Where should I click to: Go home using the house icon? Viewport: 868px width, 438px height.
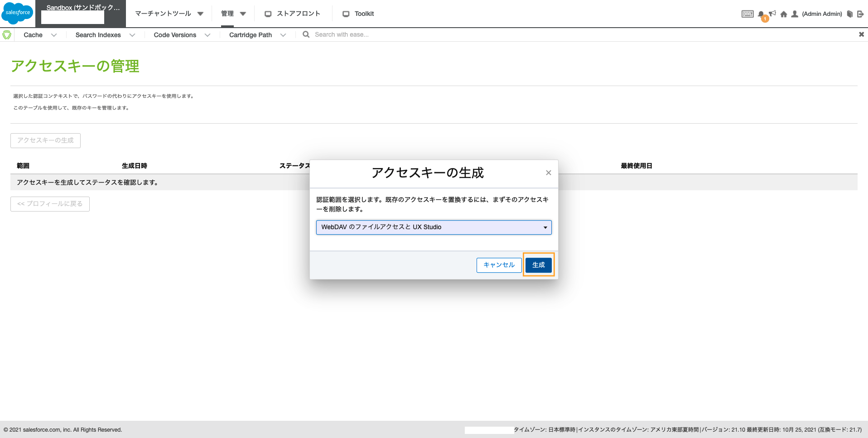point(784,14)
